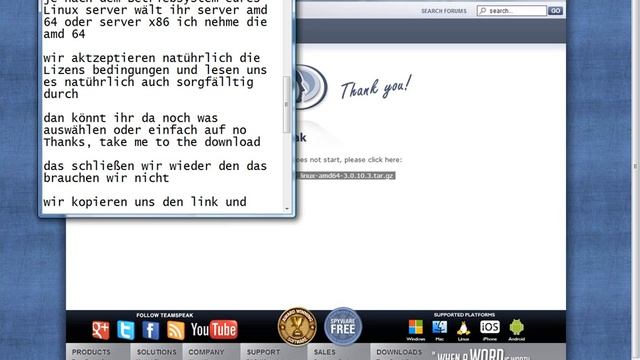
Task: Click the Award Winning Software badge
Action: coord(297,327)
